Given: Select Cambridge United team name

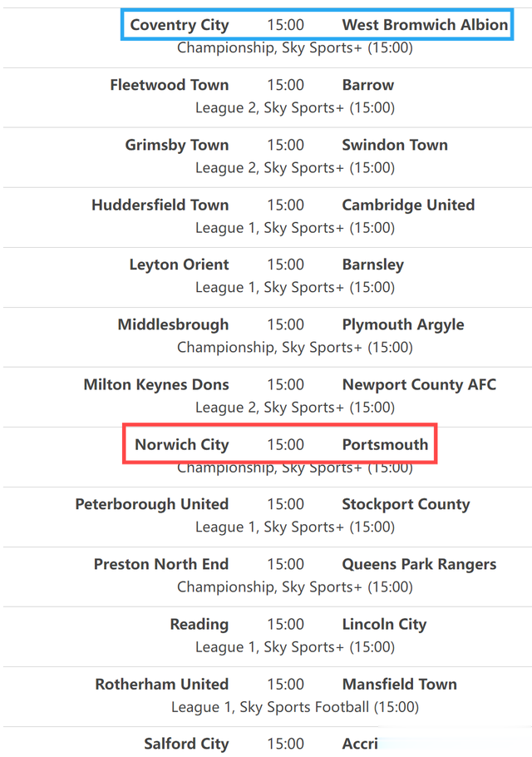Looking at the screenshot, I should point(408,205).
